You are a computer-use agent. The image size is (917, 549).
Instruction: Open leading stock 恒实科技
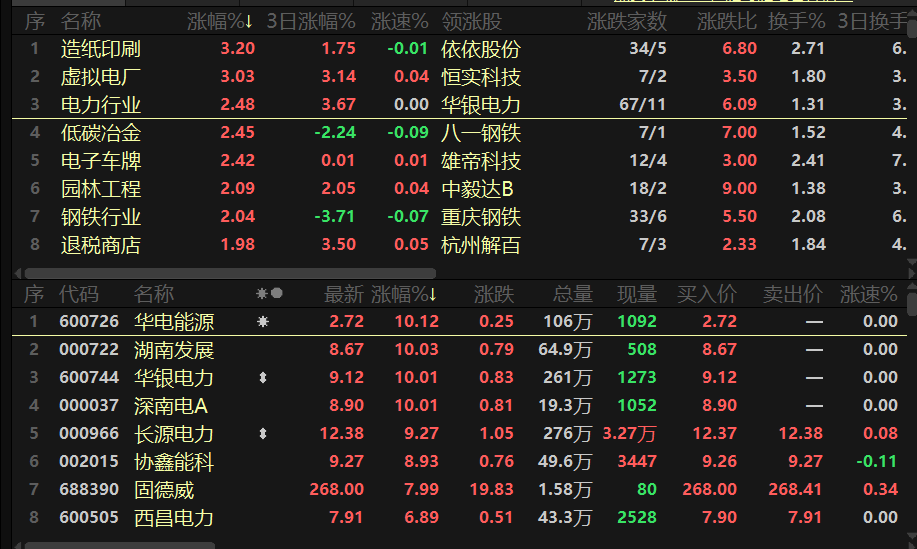[x=481, y=77]
